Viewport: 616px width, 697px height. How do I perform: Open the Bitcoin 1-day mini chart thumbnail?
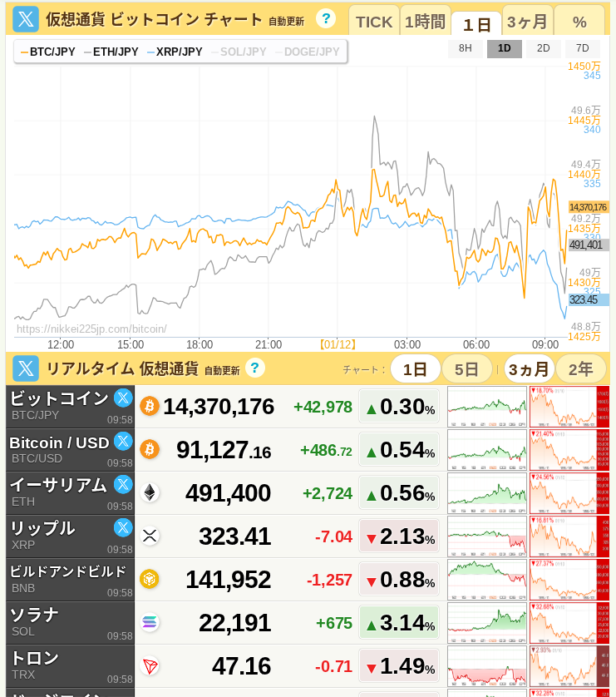tap(487, 407)
